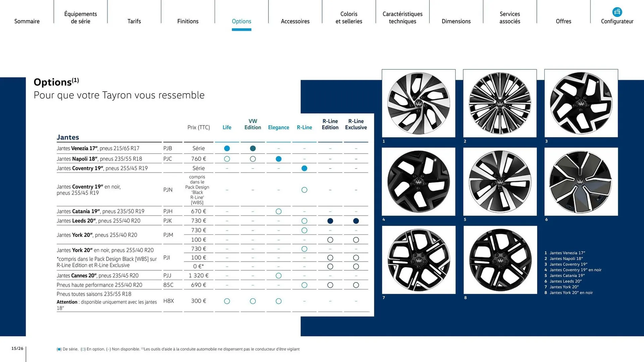
Task: Select the Coventry 19" wheel thumbnail numbered 3
Action: point(581,103)
